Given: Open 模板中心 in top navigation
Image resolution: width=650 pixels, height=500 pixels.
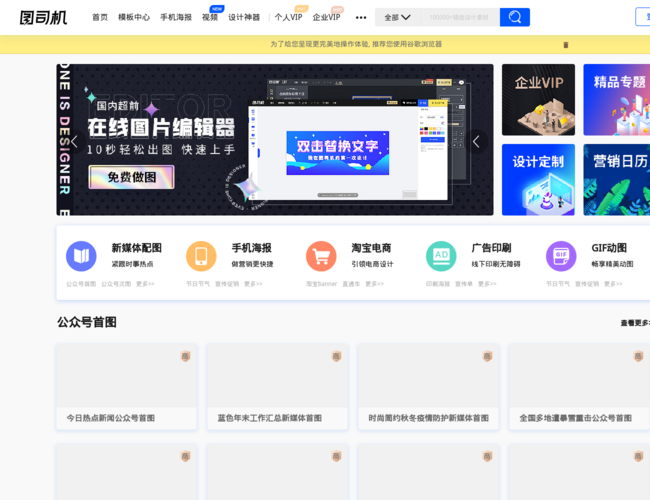Looking at the screenshot, I should click(134, 17).
